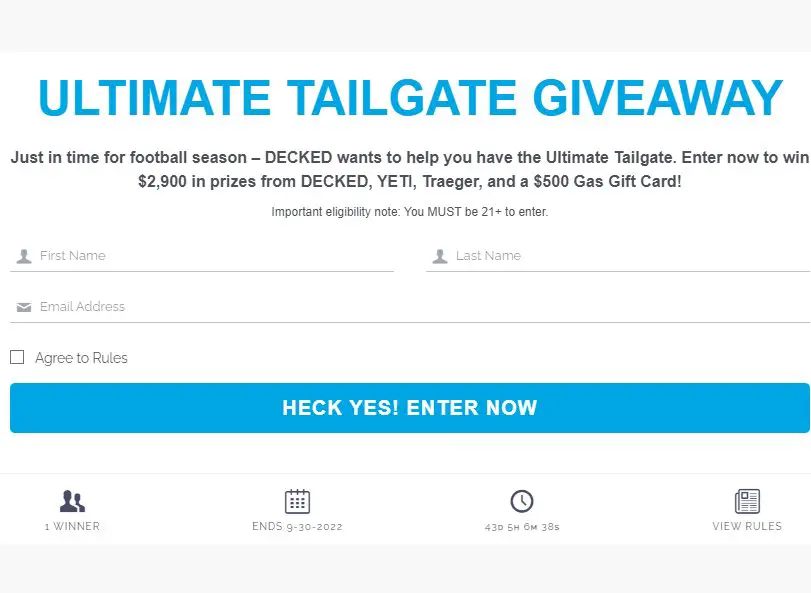Open the VIEW RULES link
This screenshot has height=593, width=811.
747,526
